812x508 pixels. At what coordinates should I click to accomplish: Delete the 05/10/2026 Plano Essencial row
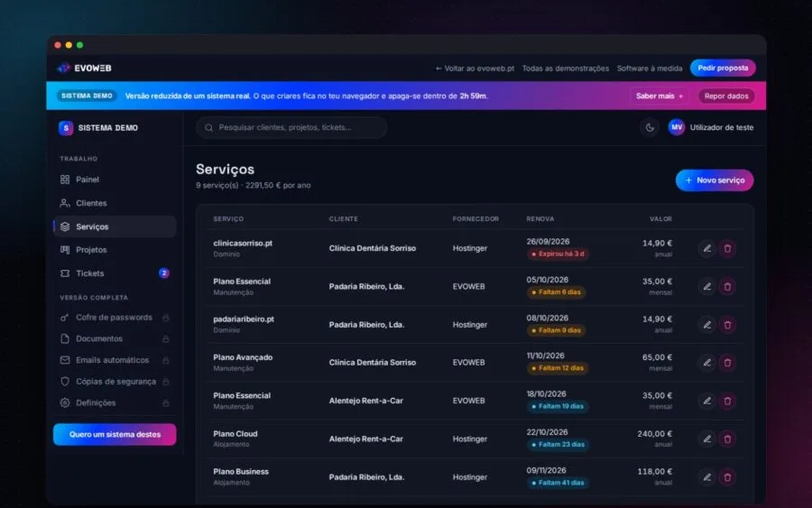pos(727,286)
